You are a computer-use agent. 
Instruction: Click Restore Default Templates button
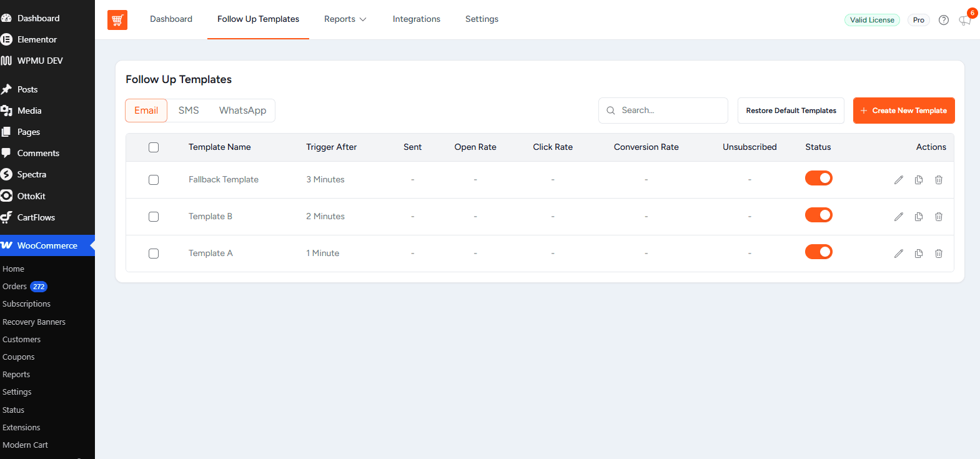(791, 111)
